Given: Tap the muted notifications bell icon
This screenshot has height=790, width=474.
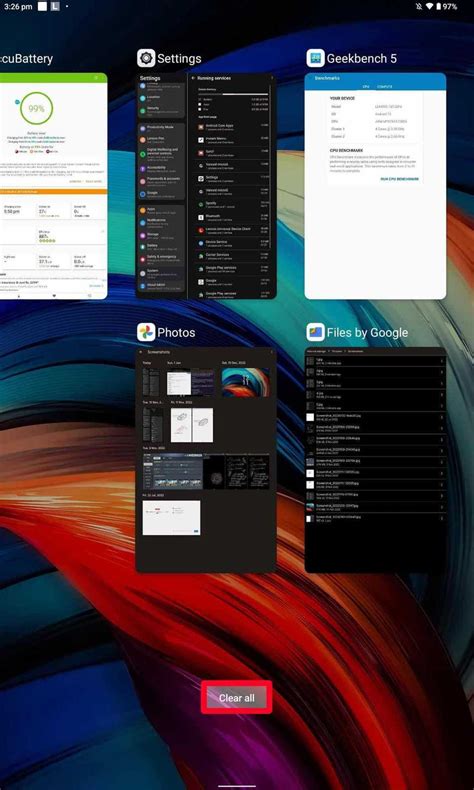Looking at the screenshot, I should pyautogui.click(x=419, y=7).
